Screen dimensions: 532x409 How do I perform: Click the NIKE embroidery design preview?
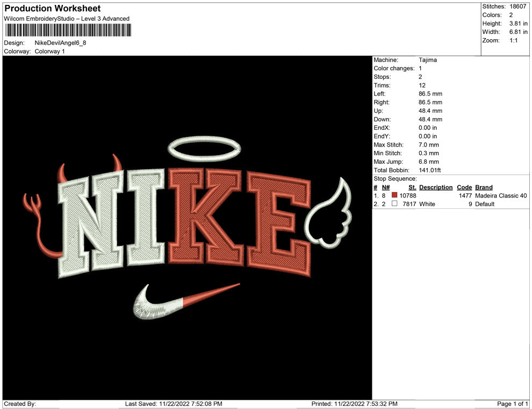pos(188,228)
